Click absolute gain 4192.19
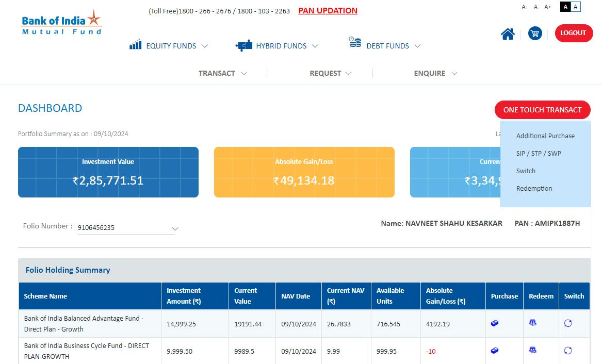Viewport: 602px width, 364px height. tap(437, 324)
